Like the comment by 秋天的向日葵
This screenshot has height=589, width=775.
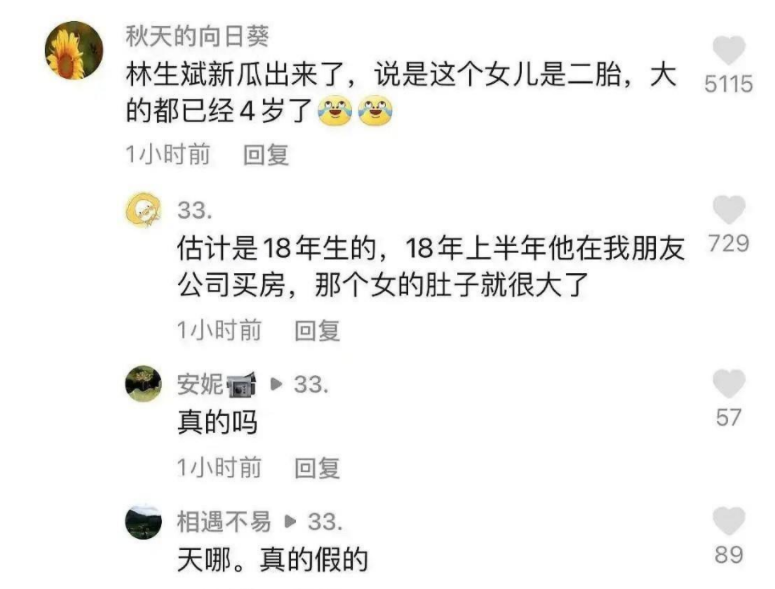point(729,50)
